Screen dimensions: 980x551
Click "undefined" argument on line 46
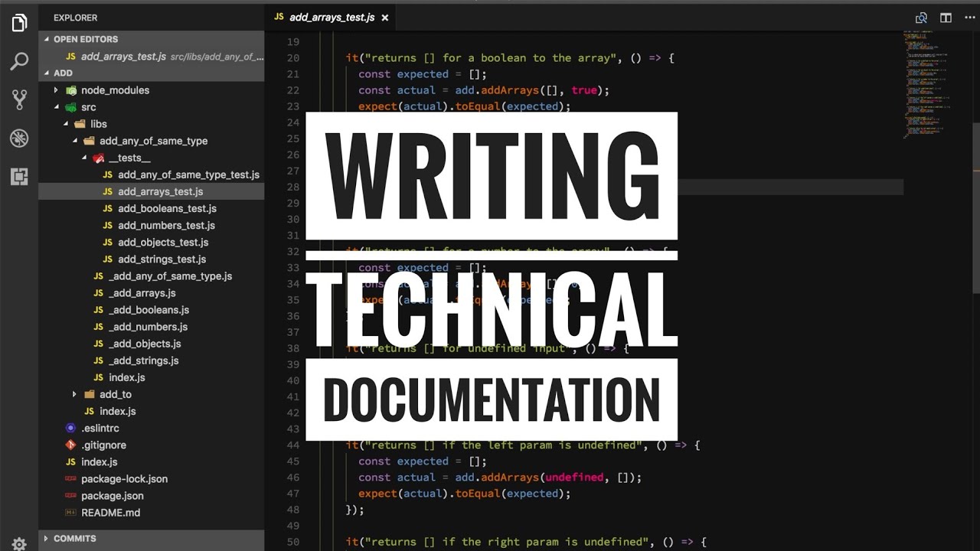(x=574, y=478)
